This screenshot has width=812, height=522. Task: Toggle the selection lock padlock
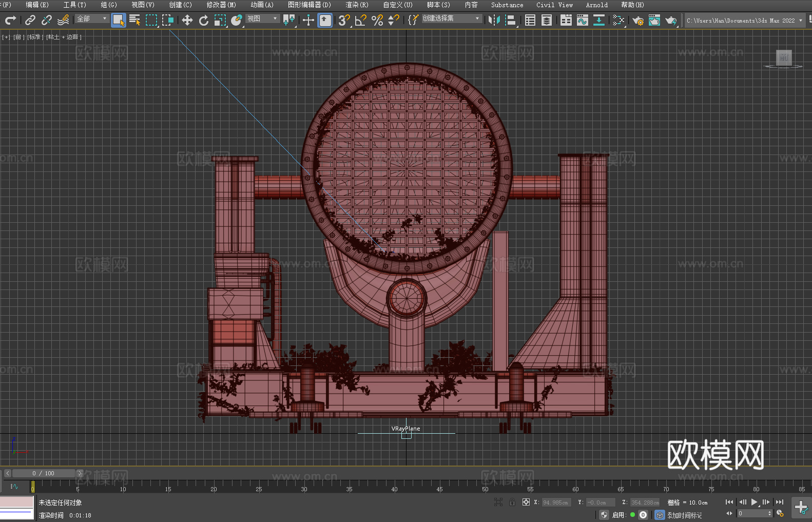pos(512,502)
